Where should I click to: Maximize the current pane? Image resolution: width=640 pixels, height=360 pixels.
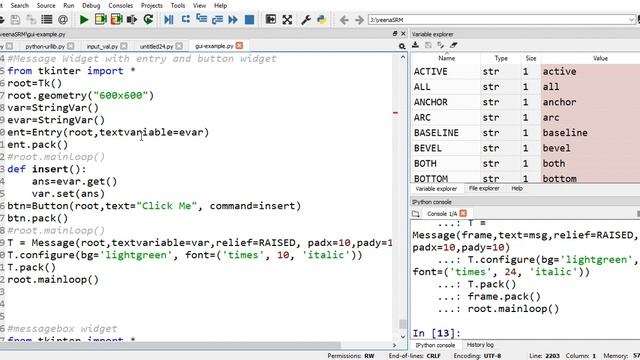(x=271, y=19)
